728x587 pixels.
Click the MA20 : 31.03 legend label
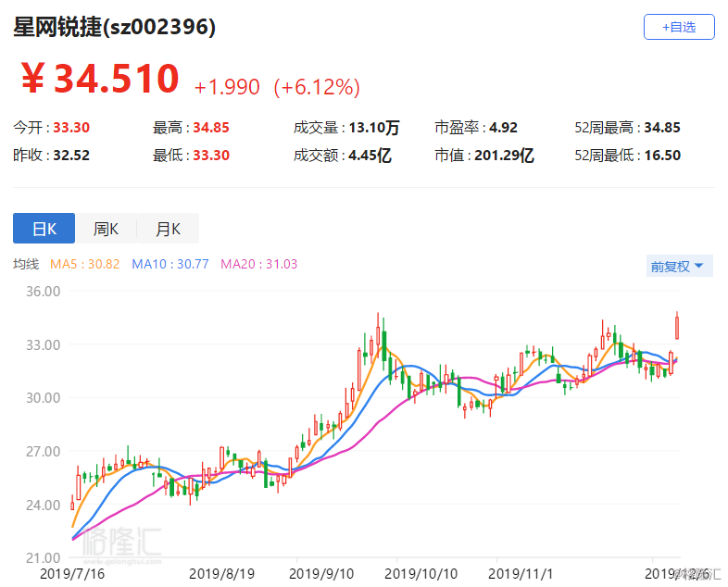point(258,264)
